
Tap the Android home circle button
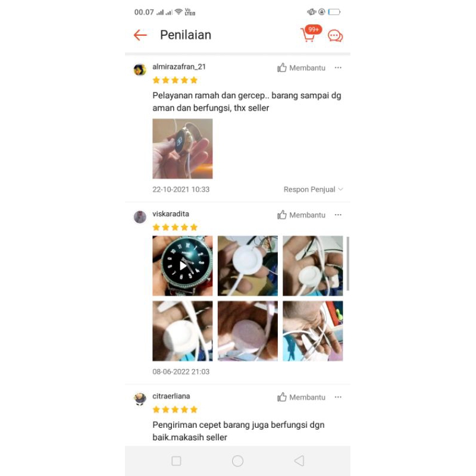point(237,461)
